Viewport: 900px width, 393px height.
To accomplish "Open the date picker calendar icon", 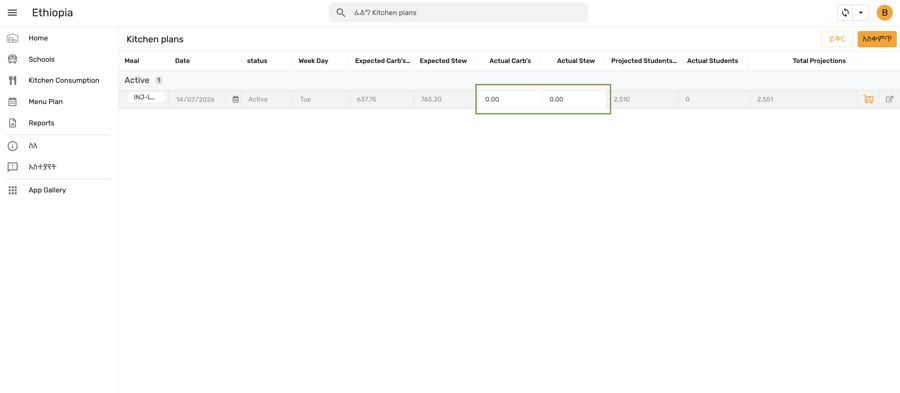I will tap(235, 99).
